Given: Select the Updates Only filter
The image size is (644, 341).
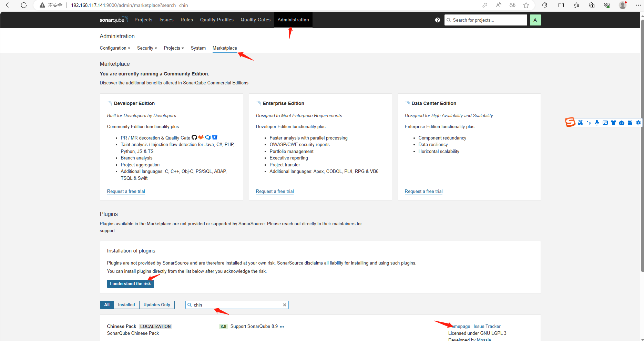Looking at the screenshot, I should [157, 305].
